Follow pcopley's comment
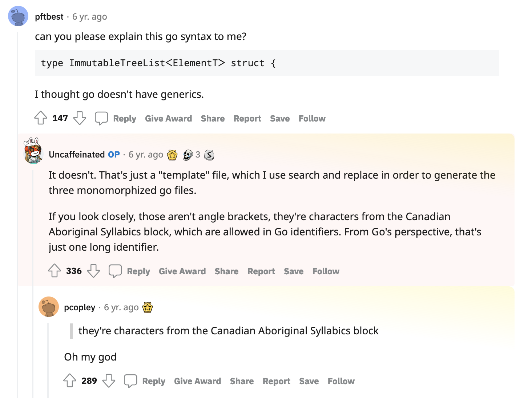This screenshot has height=398, width=532. pos(341,381)
